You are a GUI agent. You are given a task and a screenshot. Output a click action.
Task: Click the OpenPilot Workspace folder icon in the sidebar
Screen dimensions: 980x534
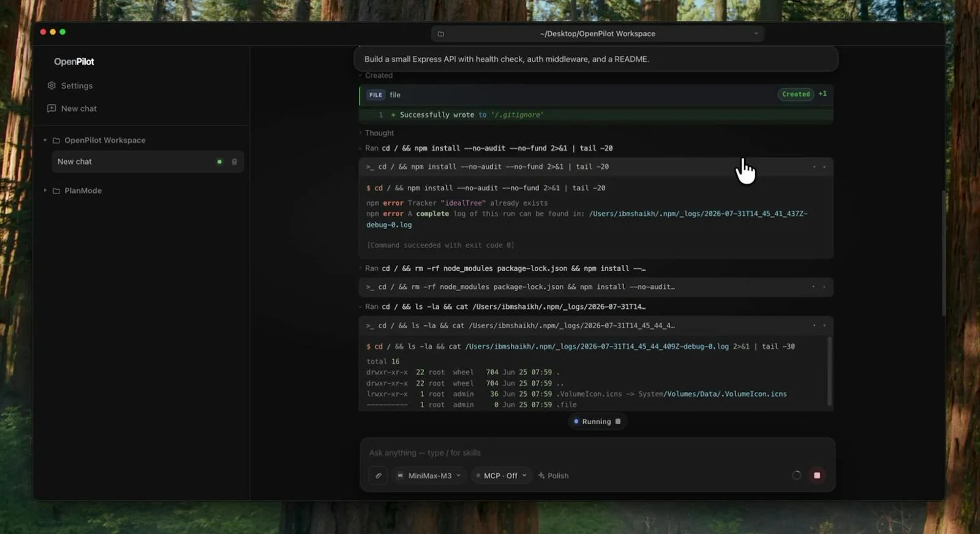tap(56, 140)
